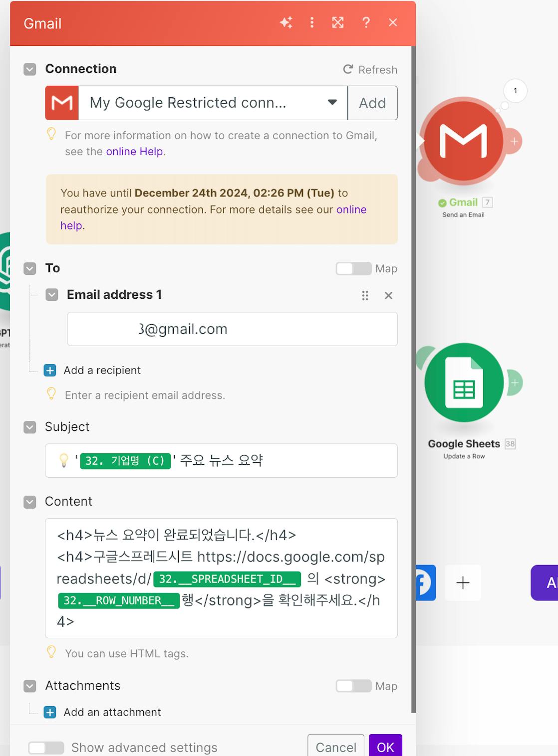Click the plus button in bottom toolbar
558x756 pixels.
[463, 582]
